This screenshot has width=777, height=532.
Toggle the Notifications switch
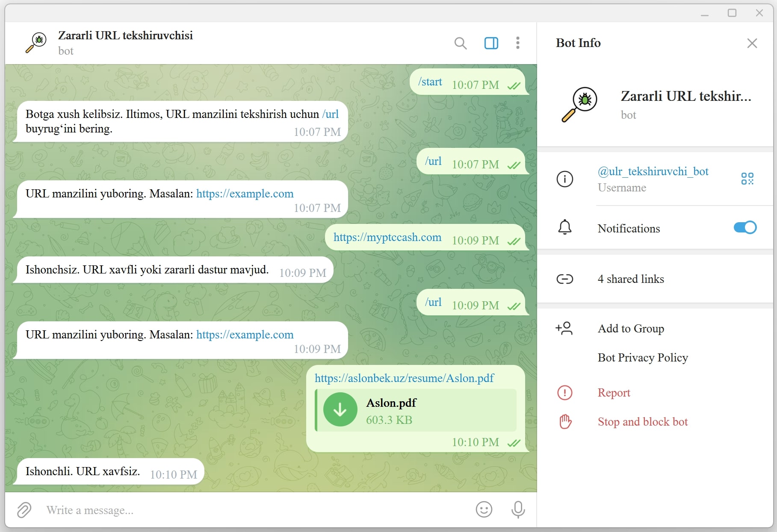pos(745,228)
